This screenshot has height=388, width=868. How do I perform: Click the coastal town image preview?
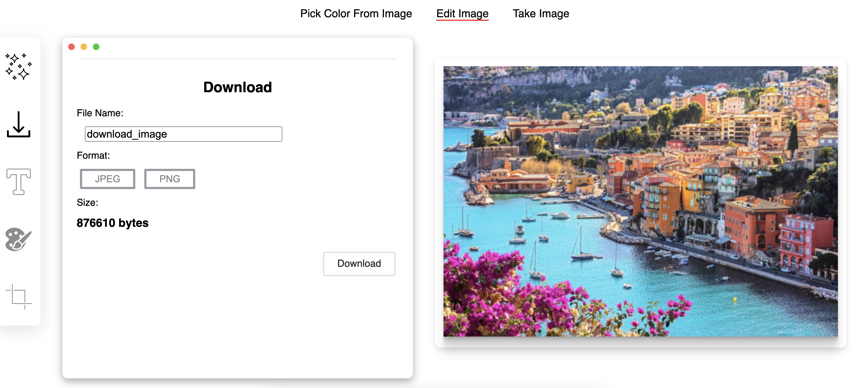tap(640, 201)
